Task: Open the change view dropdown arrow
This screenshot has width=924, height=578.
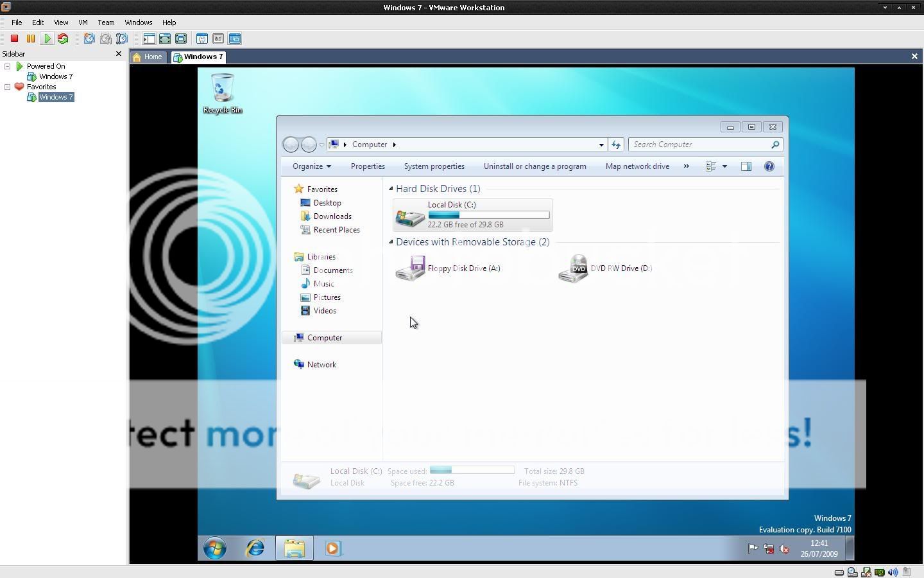Action: (x=724, y=166)
